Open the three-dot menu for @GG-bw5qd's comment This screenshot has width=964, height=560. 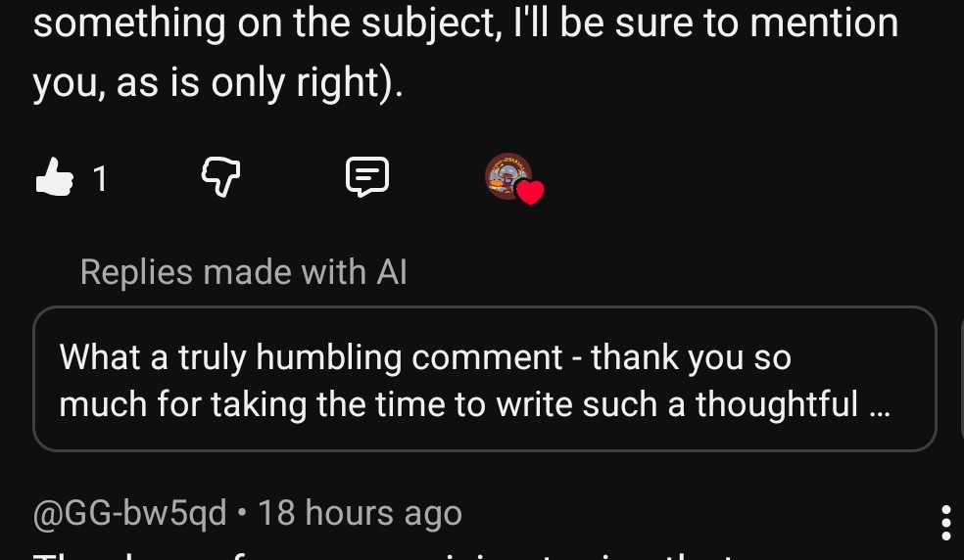(945, 523)
